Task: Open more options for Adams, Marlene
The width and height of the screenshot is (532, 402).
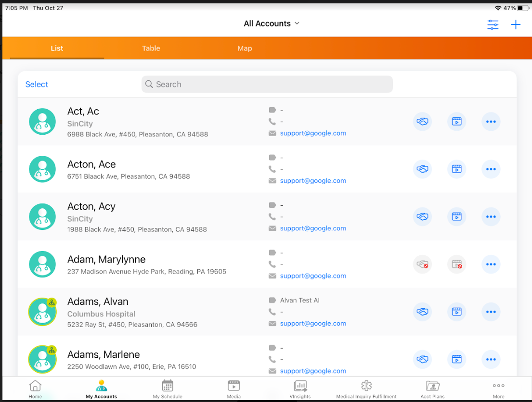Action: click(491, 359)
